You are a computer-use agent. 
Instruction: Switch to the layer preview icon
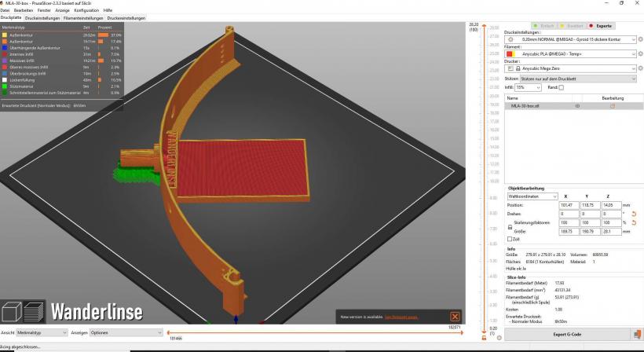coord(34,311)
